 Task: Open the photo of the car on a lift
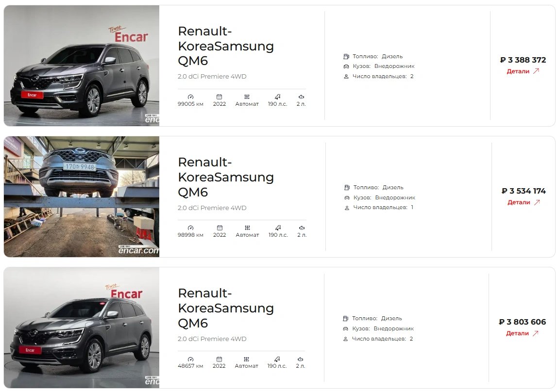(x=82, y=196)
